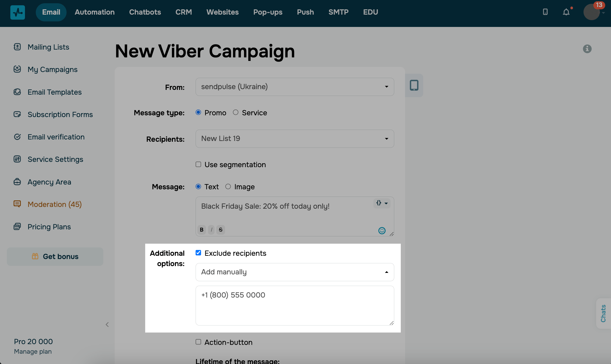Open the emoji picker in message editor
The width and height of the screenshot is (611, 364).
tap(382, 231)
